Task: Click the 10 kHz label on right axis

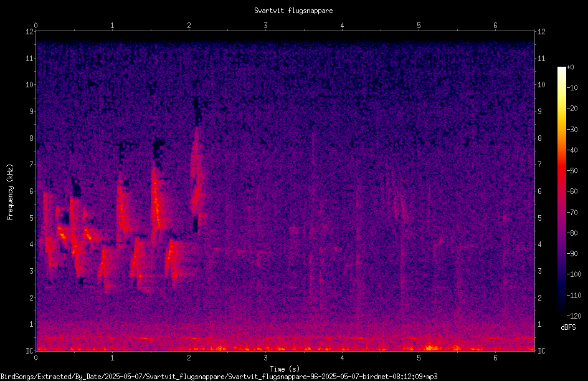Action: [541, 85]
